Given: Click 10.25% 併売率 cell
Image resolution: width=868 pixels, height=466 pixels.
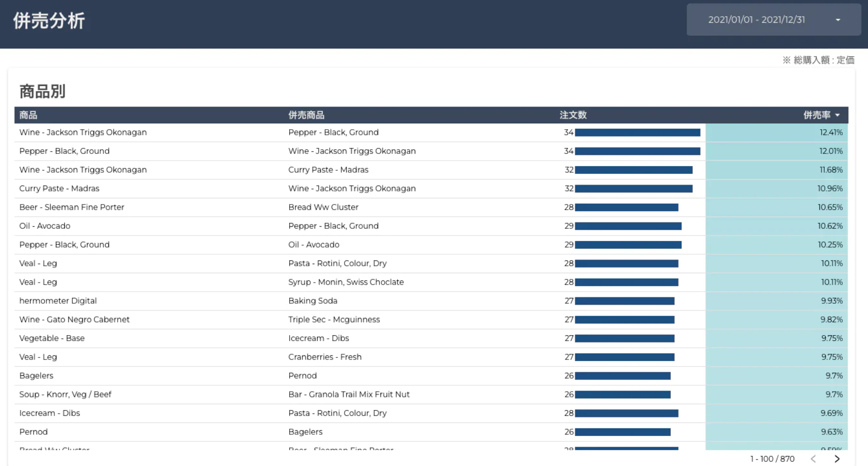Looking at the screenshot, I should tap(777, 245).
